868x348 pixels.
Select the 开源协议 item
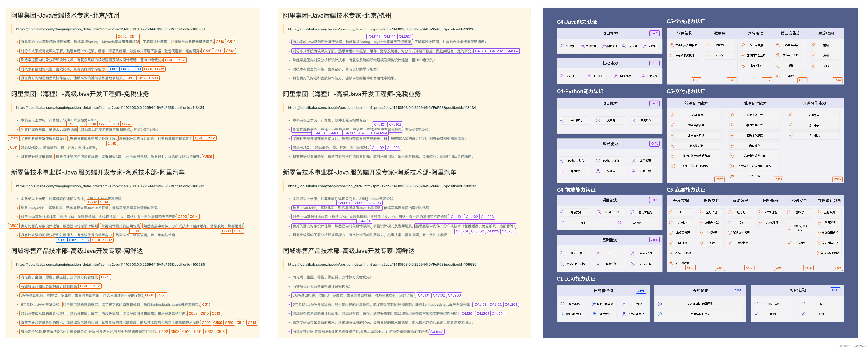pos(814,115)
